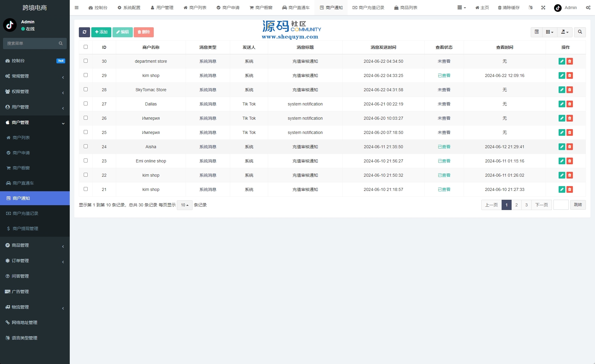Image resolution: width=595 pixels, height=364 pixels.
Task: Switch to 商户直通车 tab
Action: pyautogui.click(x=296, y=8)
